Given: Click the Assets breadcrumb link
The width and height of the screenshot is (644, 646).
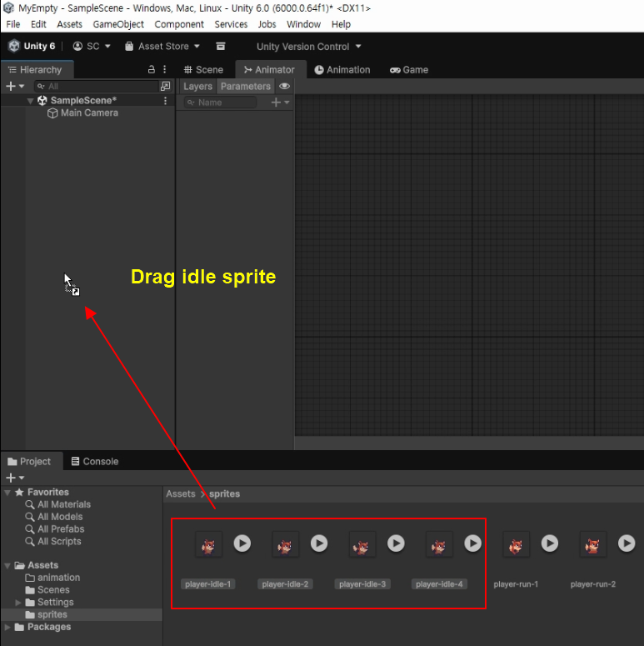Looking at the screenshot, I should pos(180,494).
